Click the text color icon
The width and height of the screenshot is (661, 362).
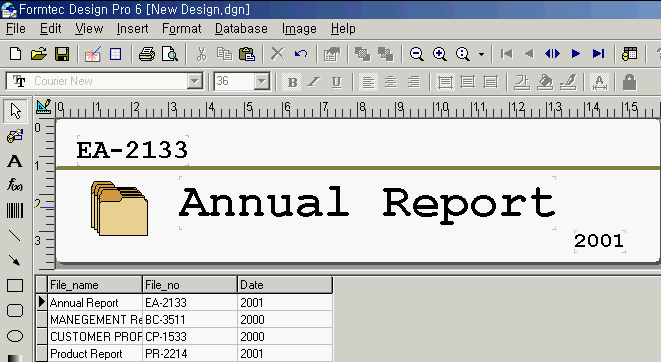click(x=522, y=82)
